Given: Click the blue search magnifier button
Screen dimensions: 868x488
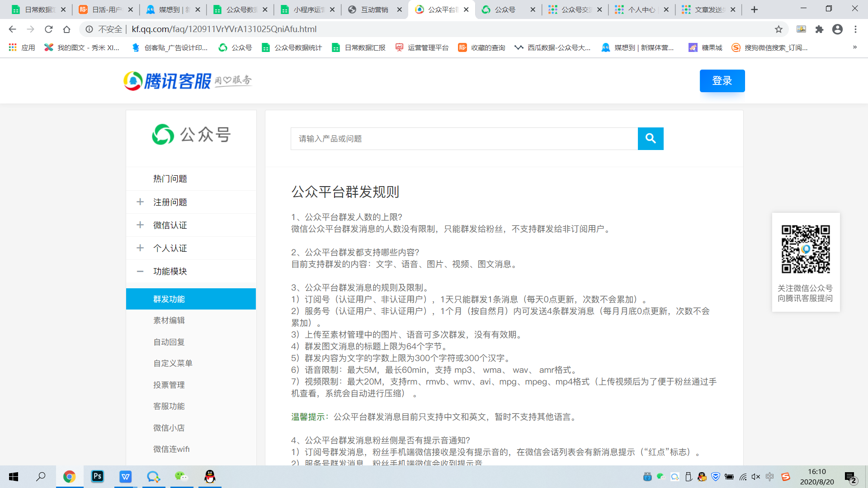Looking at the screenshot, I should 650,139.
